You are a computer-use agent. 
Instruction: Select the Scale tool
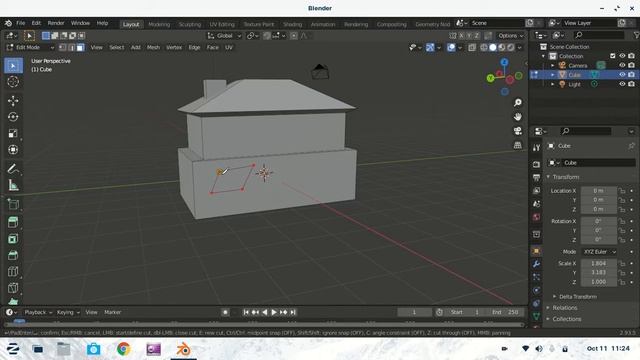click(x=13, y=133)
